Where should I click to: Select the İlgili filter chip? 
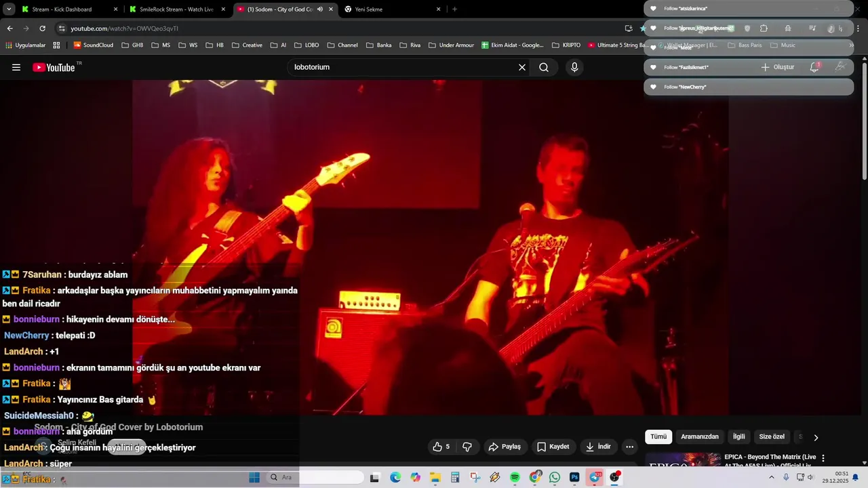coord(738,437)
